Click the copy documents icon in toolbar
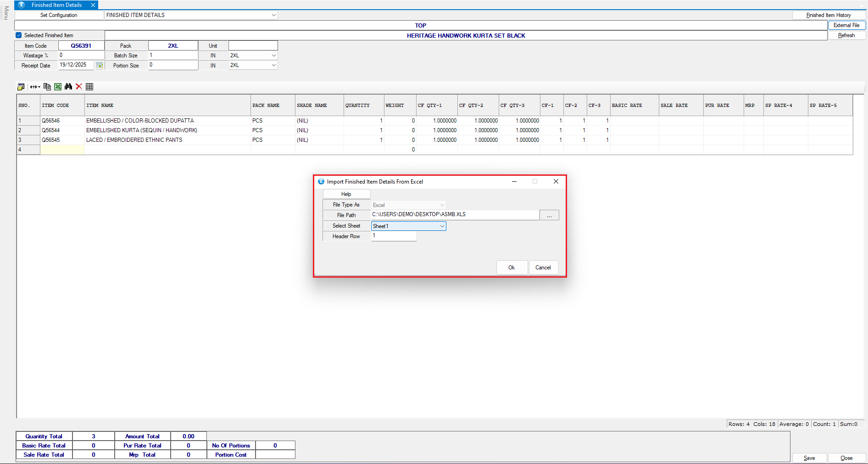 pyautogui.click(x=47, y=87)
